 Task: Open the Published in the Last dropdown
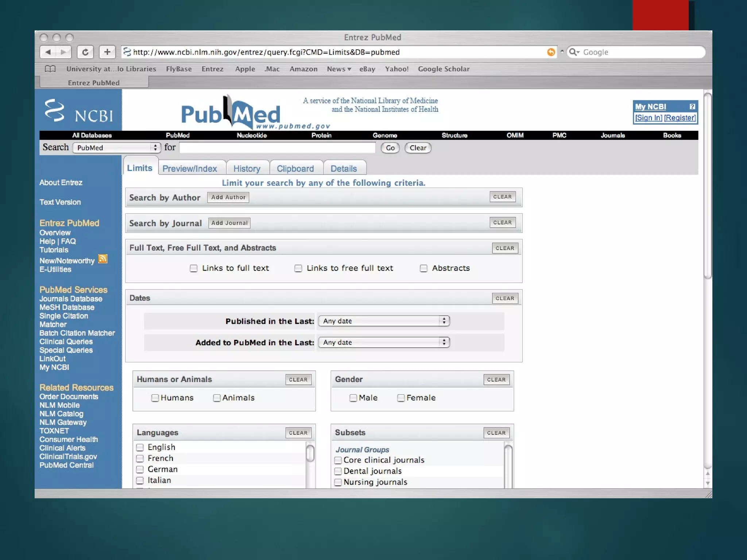click(x=384, y=321)
